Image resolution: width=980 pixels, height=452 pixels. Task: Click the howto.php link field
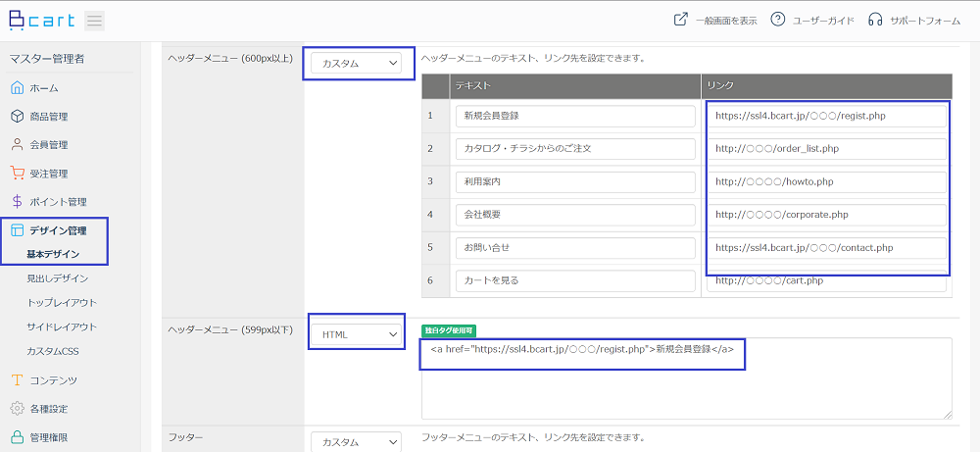pos(826,182)
